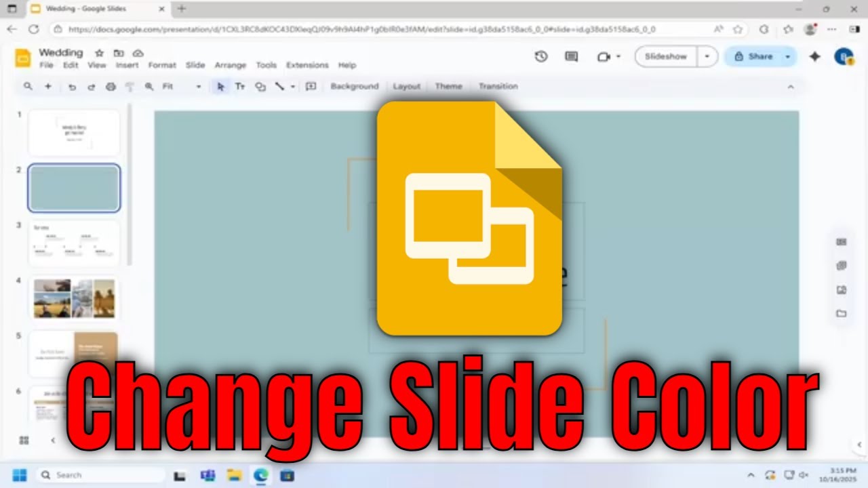The width and height of the screenshot is (868, 488).
Task: Activate the paint format tool
Action: point(130,87)
